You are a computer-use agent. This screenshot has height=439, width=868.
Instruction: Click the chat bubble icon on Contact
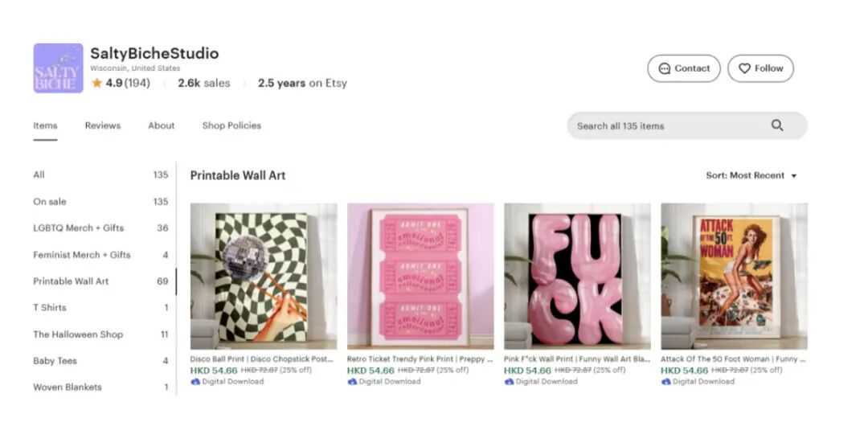click(x=665, y=68)
